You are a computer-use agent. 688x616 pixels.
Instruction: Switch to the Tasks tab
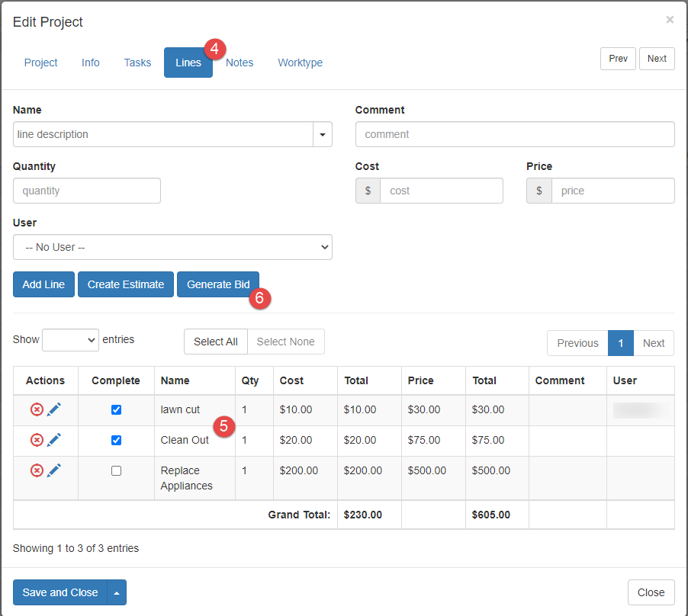[137, 63]
